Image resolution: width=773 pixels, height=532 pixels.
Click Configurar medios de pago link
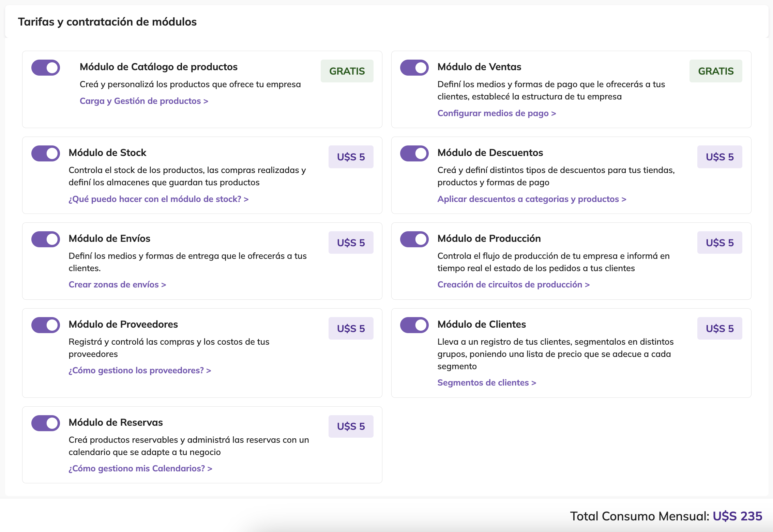[496, 113]
